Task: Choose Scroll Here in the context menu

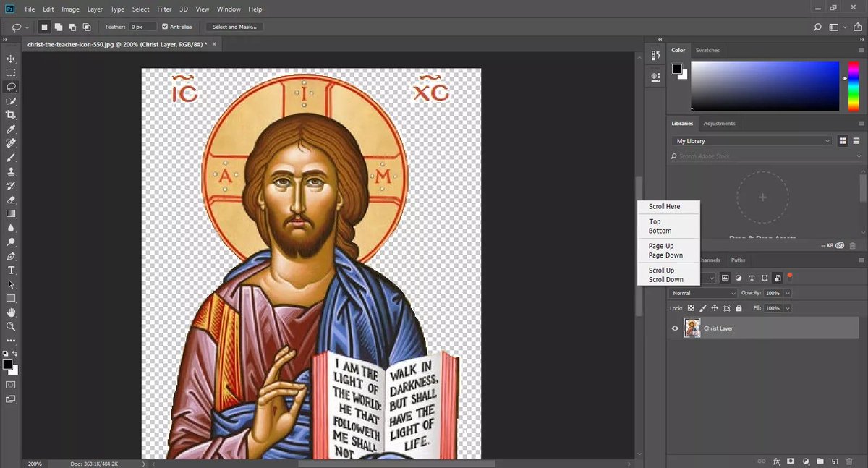Action: click(664, 207)
